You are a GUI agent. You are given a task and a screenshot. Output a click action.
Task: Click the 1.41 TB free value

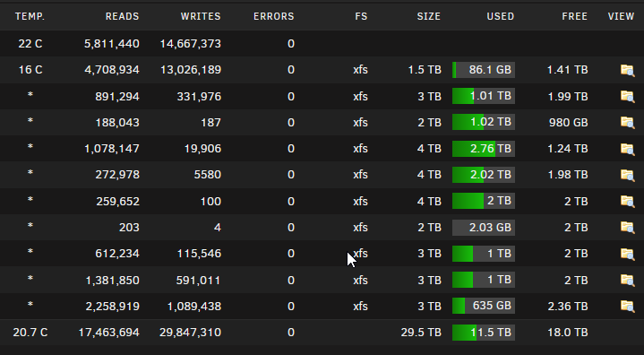click(567, 70)
